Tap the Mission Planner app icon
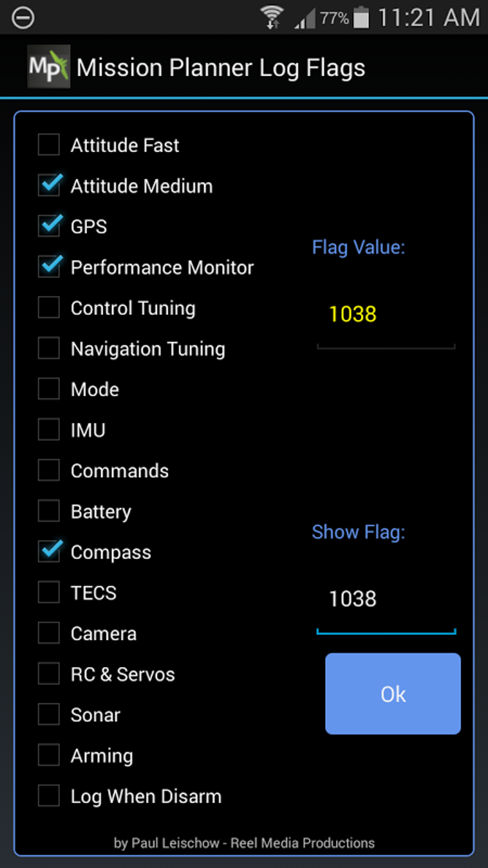The width and height of the screenshot is (488, 868). [48, 67]
